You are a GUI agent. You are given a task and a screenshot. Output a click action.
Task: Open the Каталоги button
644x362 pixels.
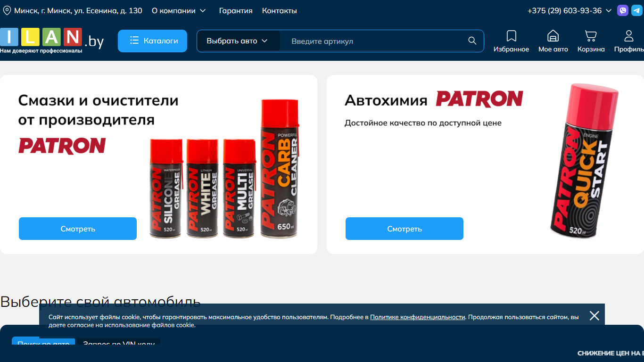(x=152, y=41)
